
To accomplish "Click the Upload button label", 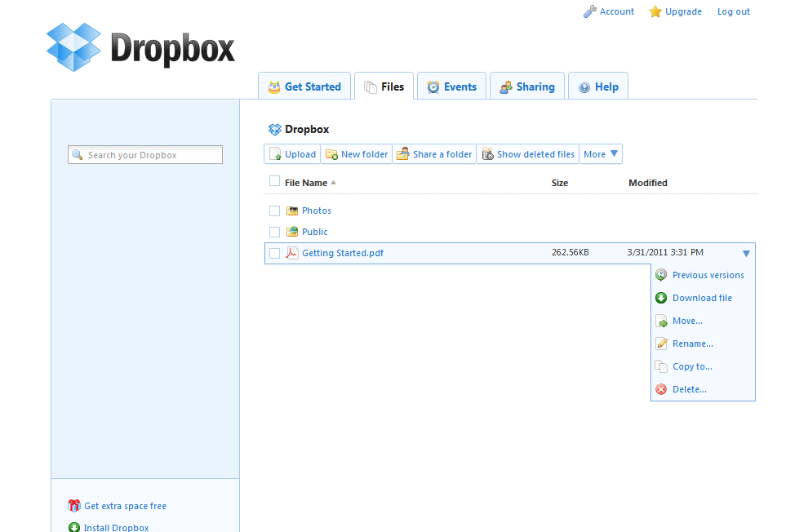I will 300,154.
